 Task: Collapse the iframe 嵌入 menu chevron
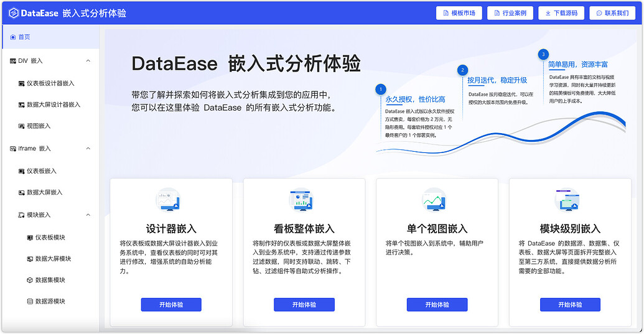(x=88, y=149)
